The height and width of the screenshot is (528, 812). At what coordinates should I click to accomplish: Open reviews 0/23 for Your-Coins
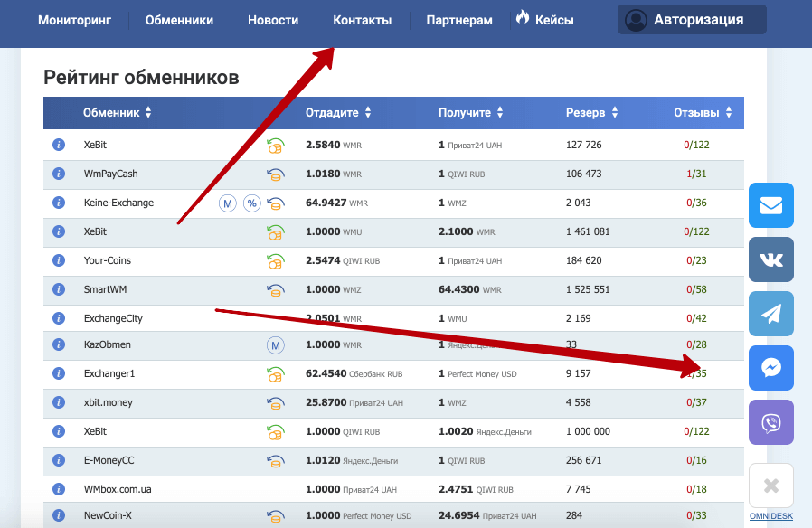click(x=696, y=261)
